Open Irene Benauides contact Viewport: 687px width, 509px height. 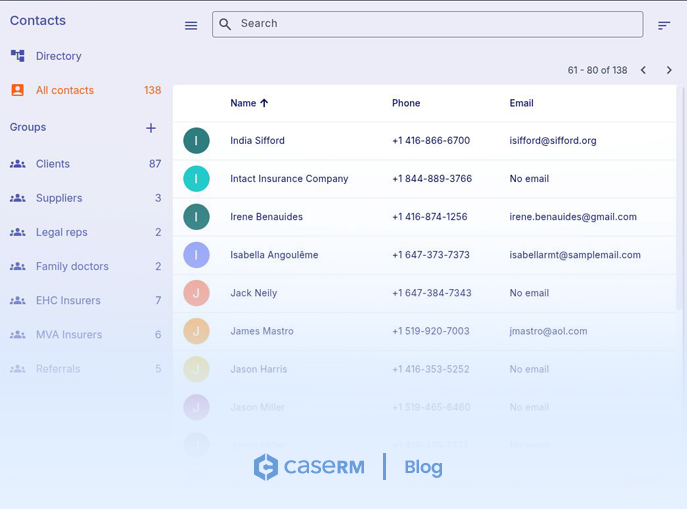(x=266, y=217)
